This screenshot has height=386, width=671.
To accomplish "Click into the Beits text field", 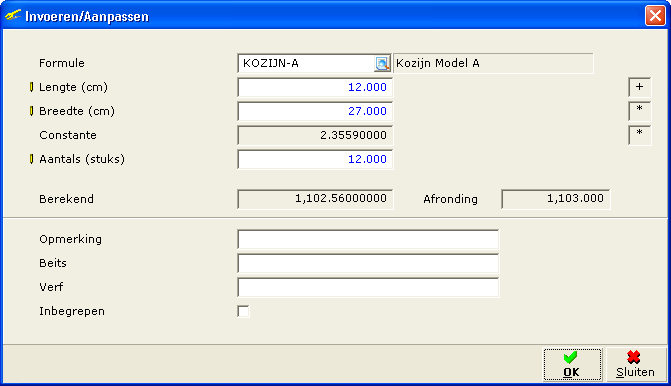I will point(368,263).
